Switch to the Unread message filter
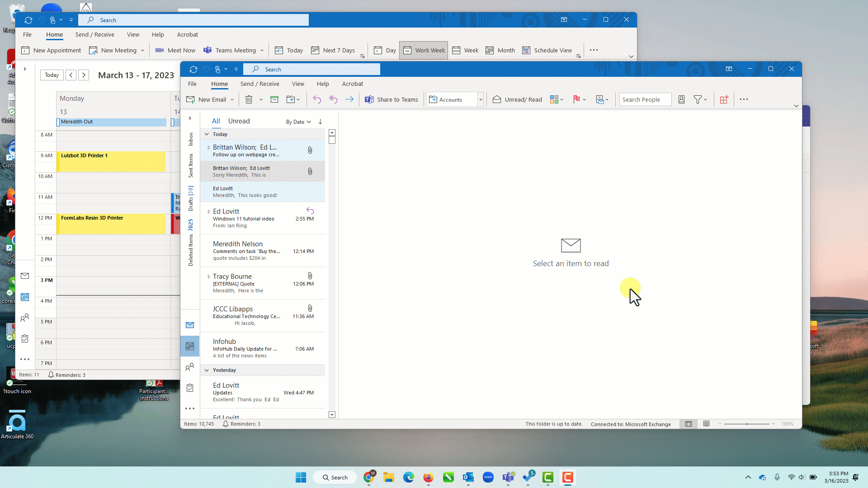868x488 pixels. coord(239,121)
